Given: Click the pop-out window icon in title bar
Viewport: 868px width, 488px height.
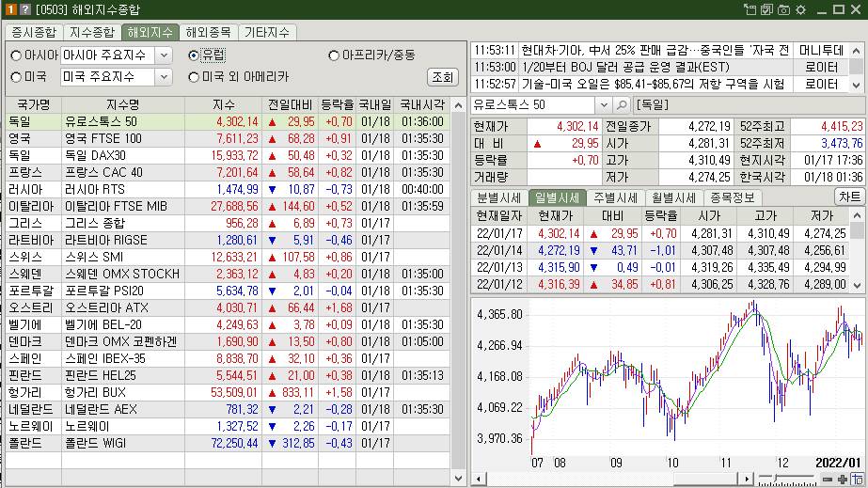Looking at the screenshot, I should 750,9.
